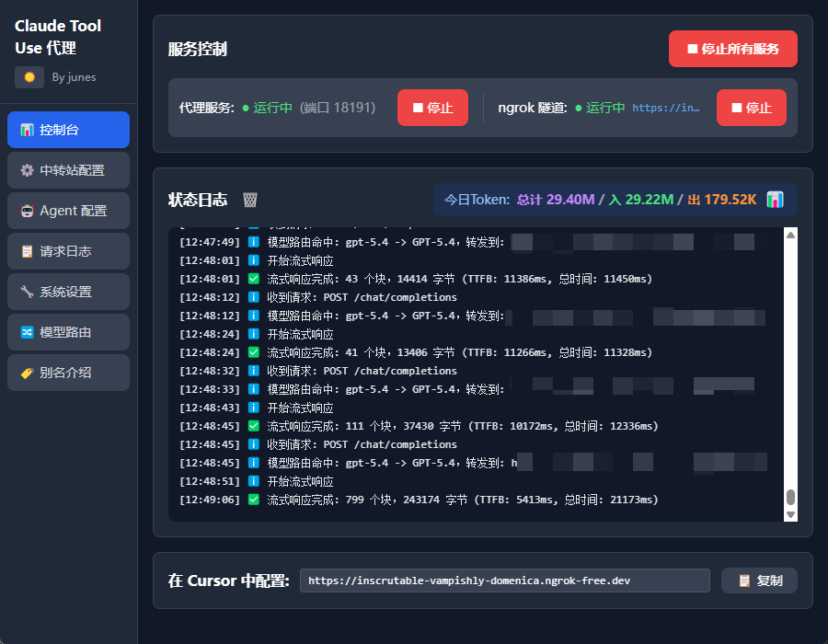Viewport: 828px width, 644px height.
Task: Click info icon of 12:48:51 log entry
Action: [x=254, y=481]
